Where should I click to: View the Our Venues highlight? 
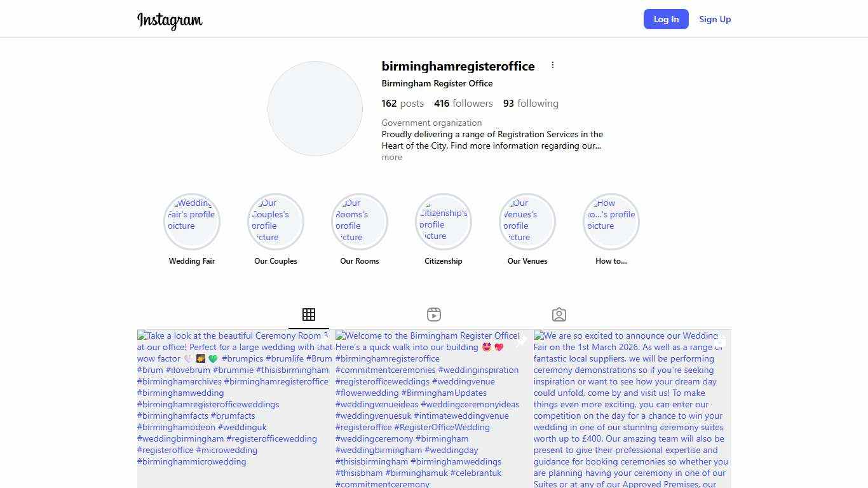527,222
